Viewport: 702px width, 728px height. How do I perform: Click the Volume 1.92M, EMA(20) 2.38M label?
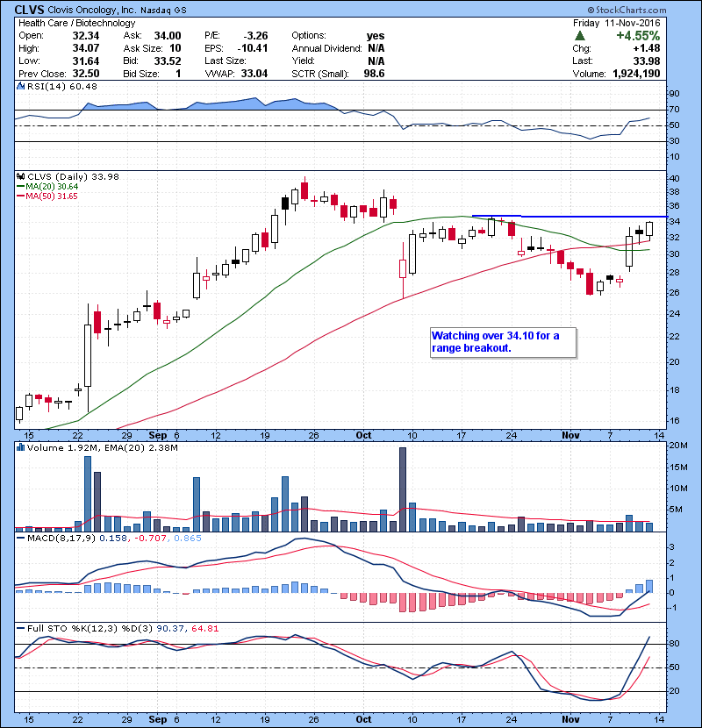(x=102, y=447)
